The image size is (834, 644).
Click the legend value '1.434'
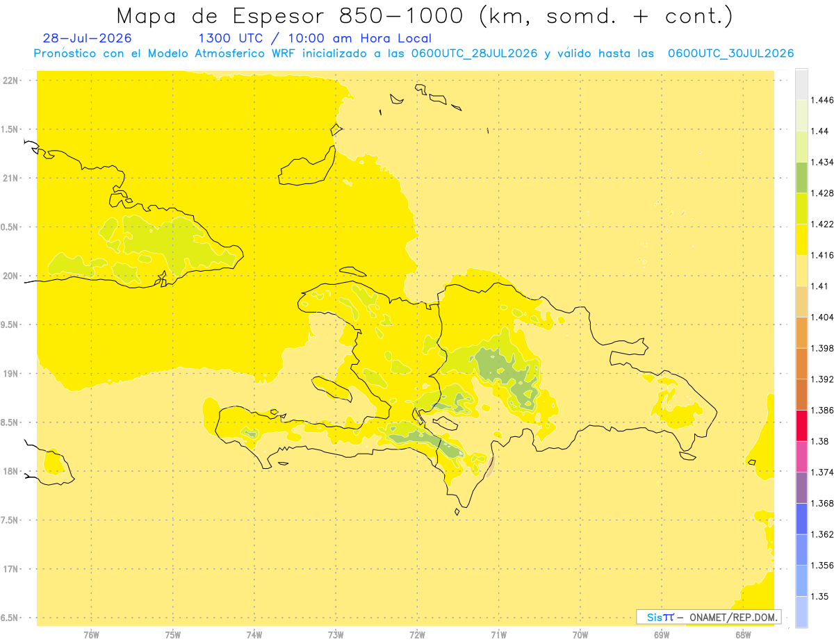[x=822, y=162]
